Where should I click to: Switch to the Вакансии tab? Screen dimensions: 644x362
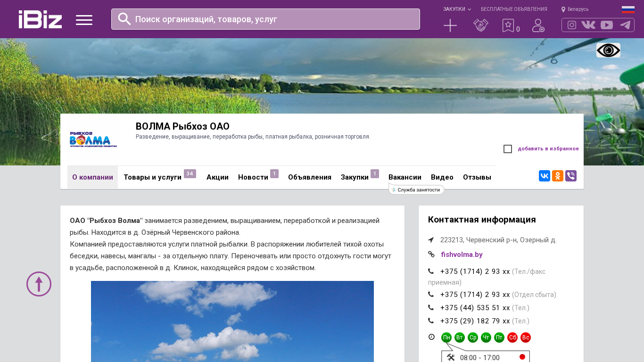[405, 177]
